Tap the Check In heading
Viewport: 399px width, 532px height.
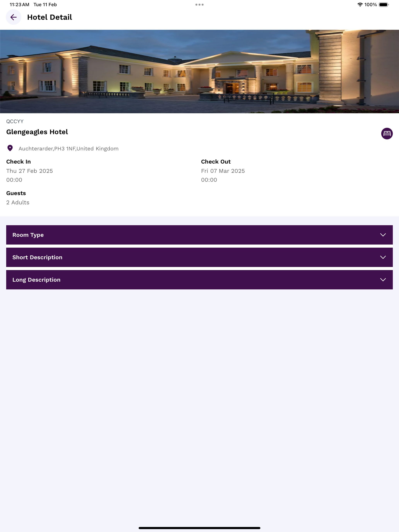pyautogui.click(x=19, y=162)
